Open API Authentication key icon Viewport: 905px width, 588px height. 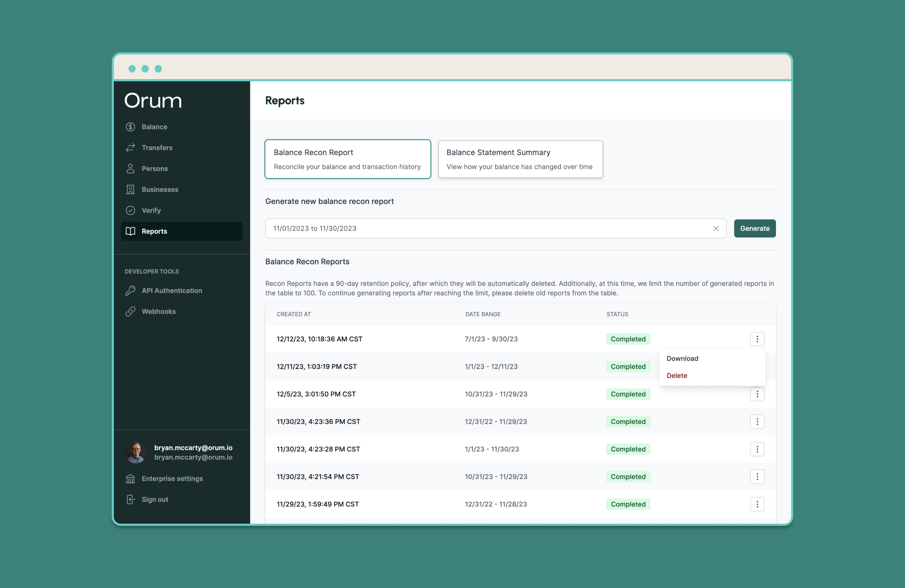[130, 291]
